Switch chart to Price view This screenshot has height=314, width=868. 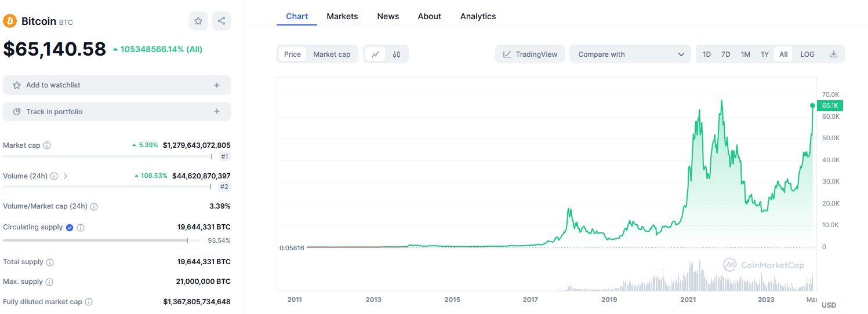pos(292,54)
